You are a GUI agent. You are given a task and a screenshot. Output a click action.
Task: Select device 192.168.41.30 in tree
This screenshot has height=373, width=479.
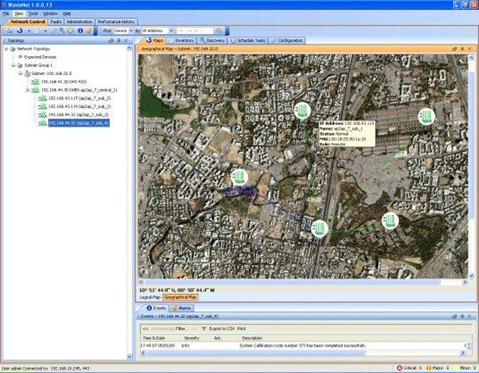click(64, 82)
